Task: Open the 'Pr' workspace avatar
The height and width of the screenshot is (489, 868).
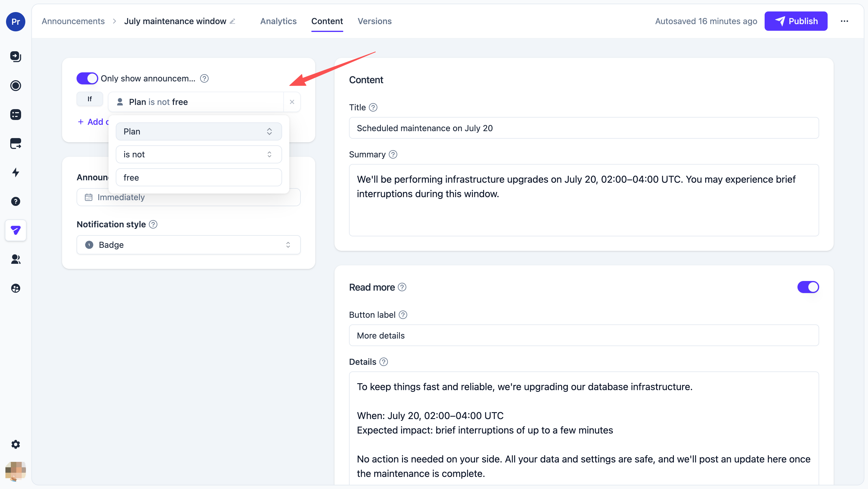Action: [15, 22]
